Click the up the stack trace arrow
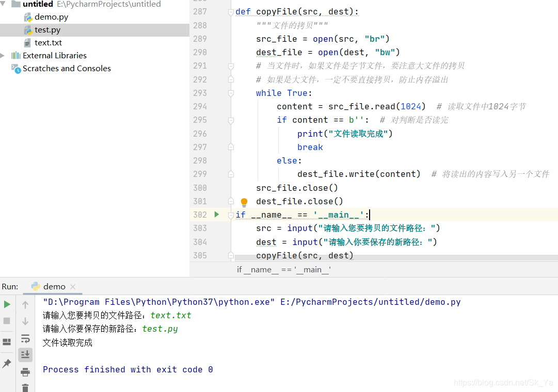This screenshot has height=392, width=558. coord(25,305)
